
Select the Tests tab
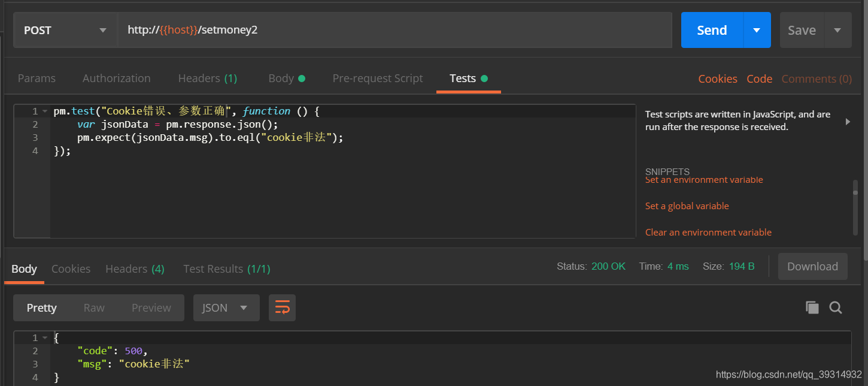469,79
